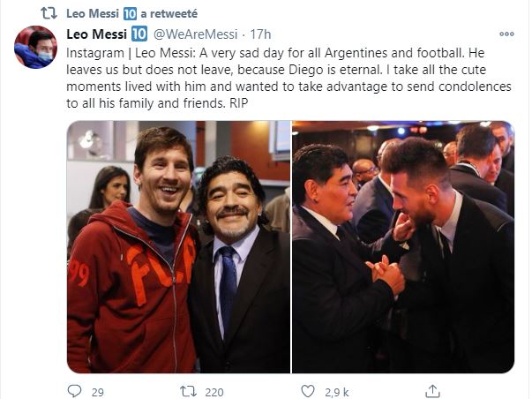532x399 pixels.
Task: Click the share upload arrow icon
Action: pyautogui.click(x=431, y=390)
